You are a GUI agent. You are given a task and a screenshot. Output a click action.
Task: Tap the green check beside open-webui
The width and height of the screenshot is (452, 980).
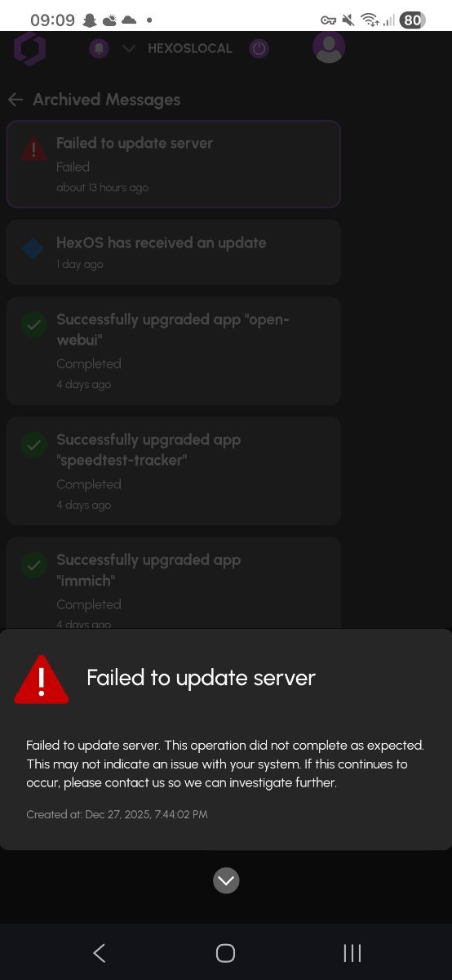click(x=33, y=325)
